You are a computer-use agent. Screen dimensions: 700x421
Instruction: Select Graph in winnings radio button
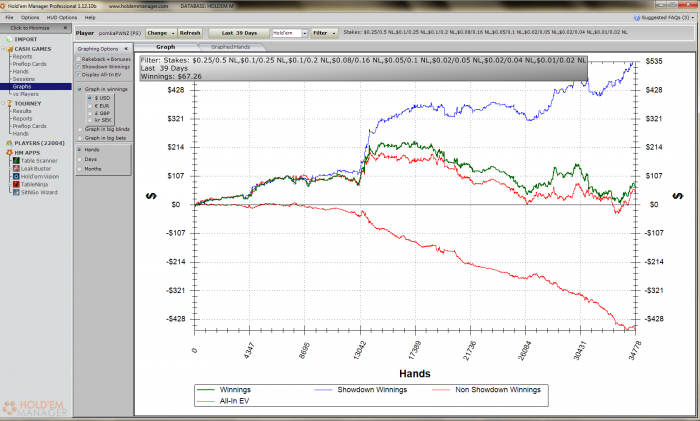(x=80, y=89)
